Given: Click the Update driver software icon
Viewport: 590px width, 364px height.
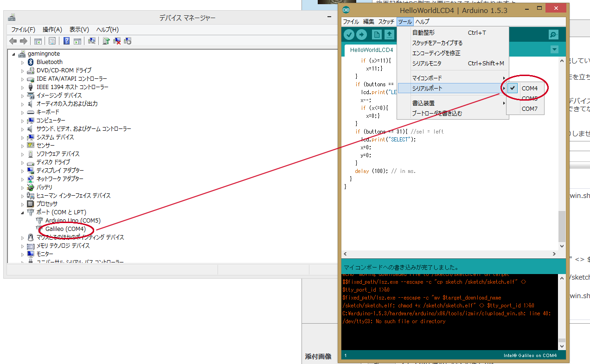Looking at the screenshot, I should (x=106, y=41).
